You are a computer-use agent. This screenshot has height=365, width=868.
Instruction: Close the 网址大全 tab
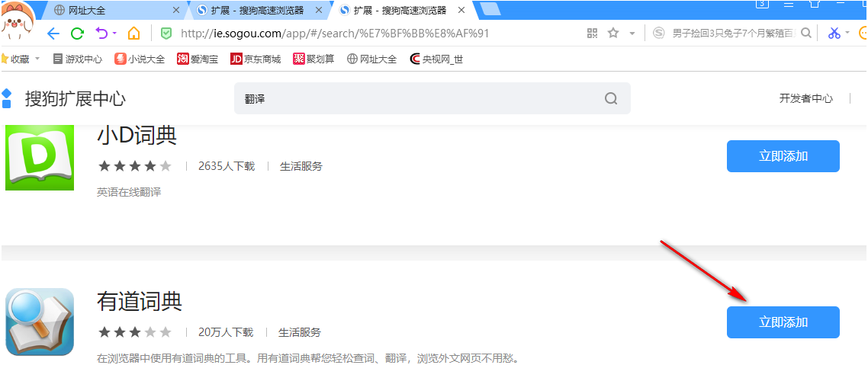pyautogui.click(x=177, y=10)
